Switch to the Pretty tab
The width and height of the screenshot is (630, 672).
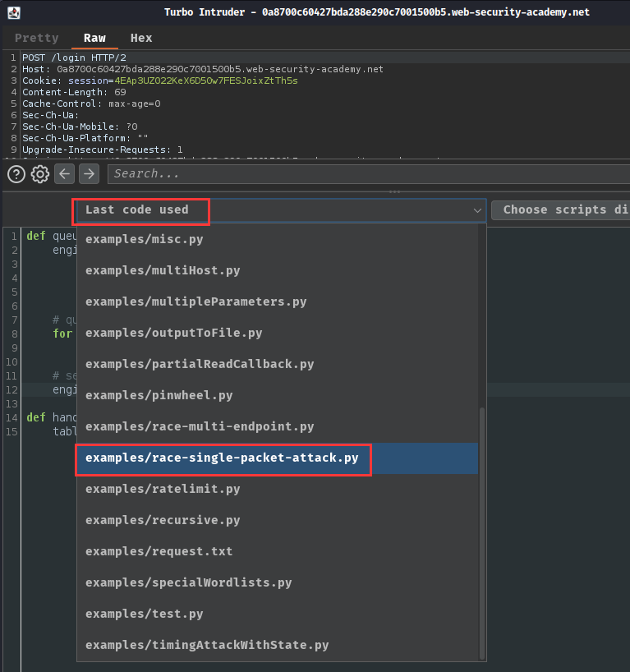tap(36, 38)
